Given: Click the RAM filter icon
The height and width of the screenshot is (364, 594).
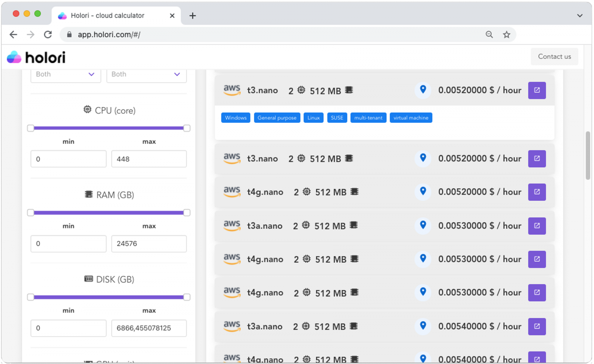Looking at the screenshot, I should (87, 195).
